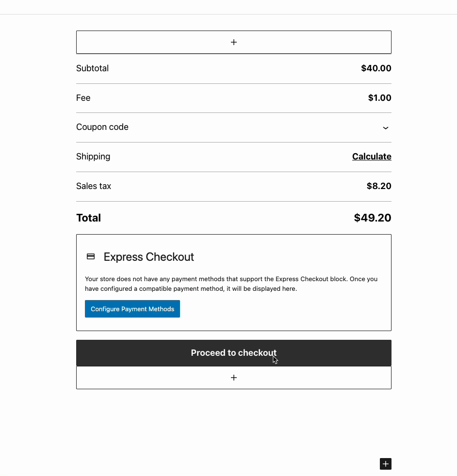Select the bold Total label
Screen dimensions: 457x476
tap(89, 218)
